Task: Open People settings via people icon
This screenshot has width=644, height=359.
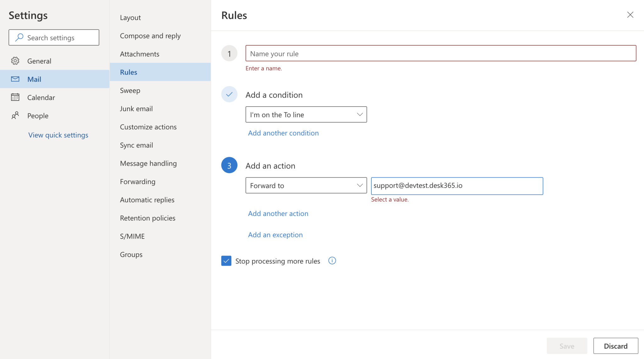Action: pyautogui.click(x=15, y=115)
